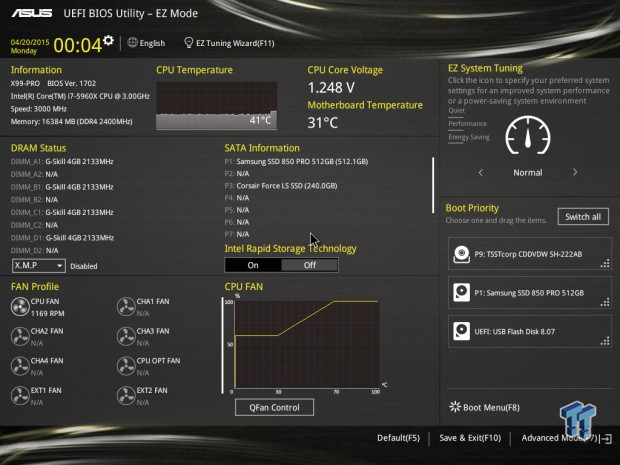Switch to previous system tuning mode arrow
The height and width of the screenshot is (465, 620).
tap(481, 172)
